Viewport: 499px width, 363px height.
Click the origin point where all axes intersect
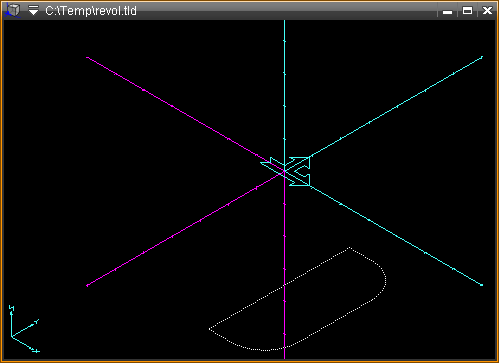click(284, 171)
